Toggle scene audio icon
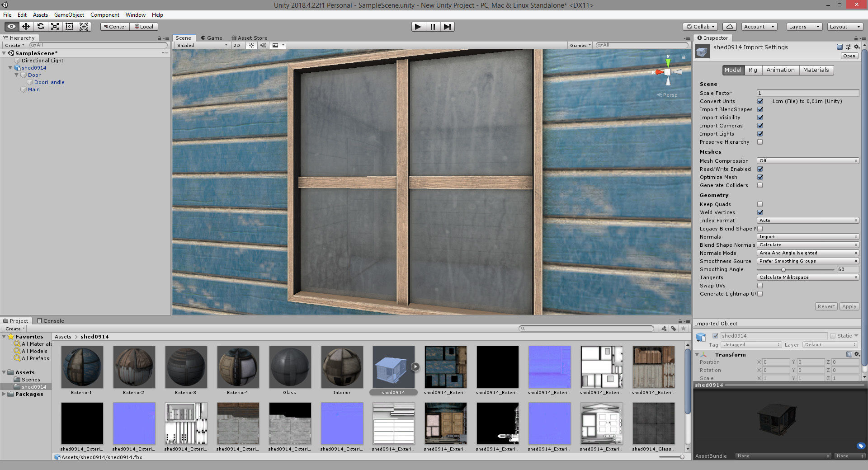Viewport: 868px width, 470px height. click(x=263, y=45)
